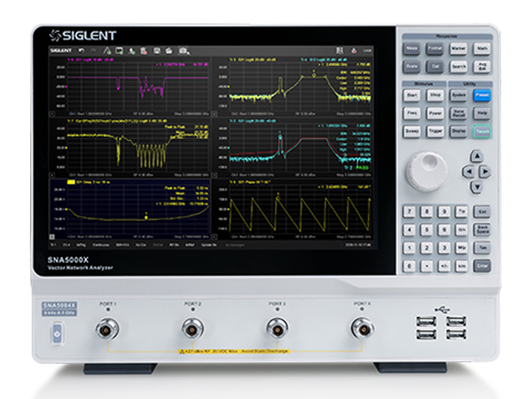Push the numeric key 1
The height and width of the screenshot is (399, 532).
[x=409, y=248]
